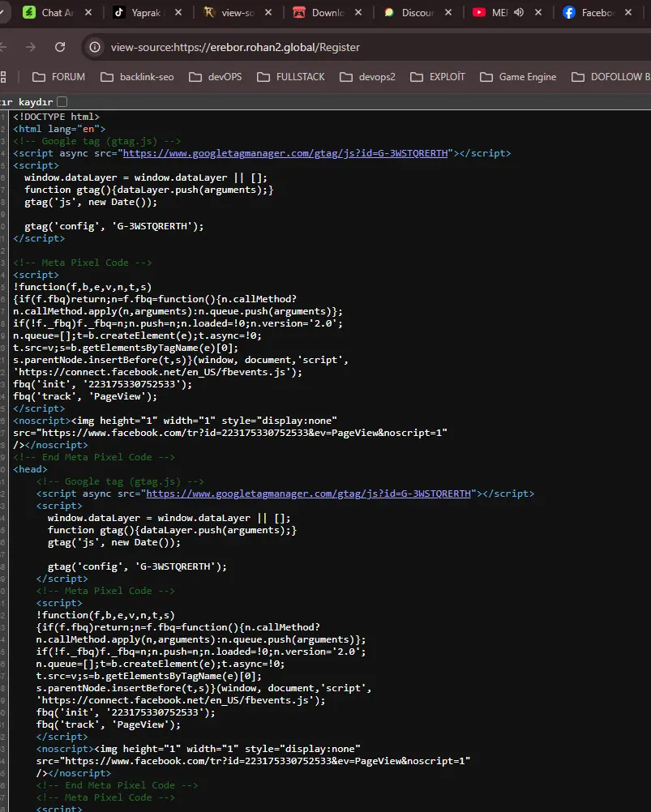The width and height of the screenshot is (651, 812).
Task: Click the forward navigation arrow
Action: coord(31,47)
